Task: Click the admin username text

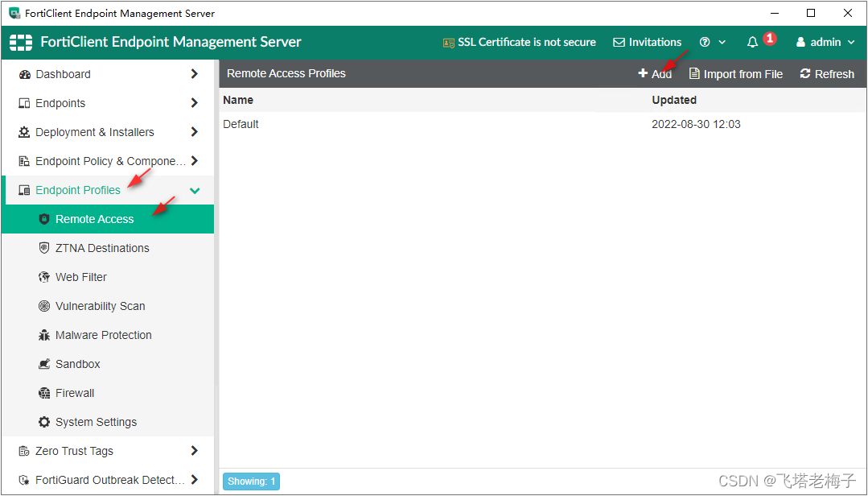Action: coord(825,43)
